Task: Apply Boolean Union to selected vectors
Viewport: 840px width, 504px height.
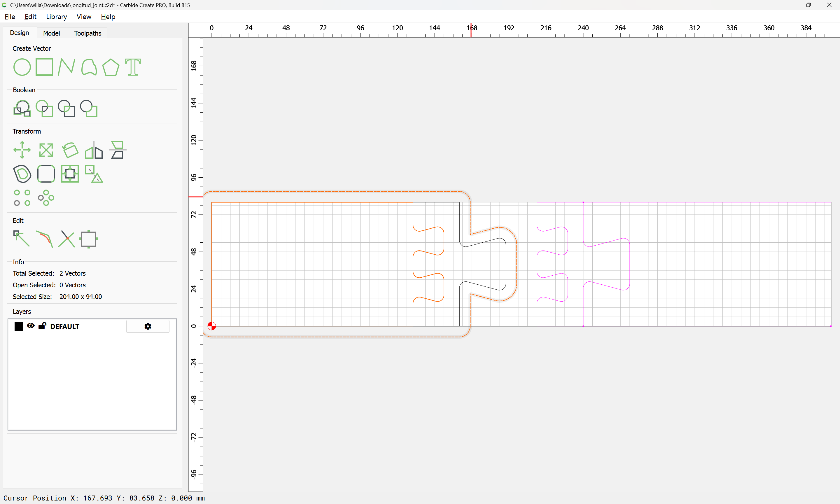Action: tap(22, 108)
